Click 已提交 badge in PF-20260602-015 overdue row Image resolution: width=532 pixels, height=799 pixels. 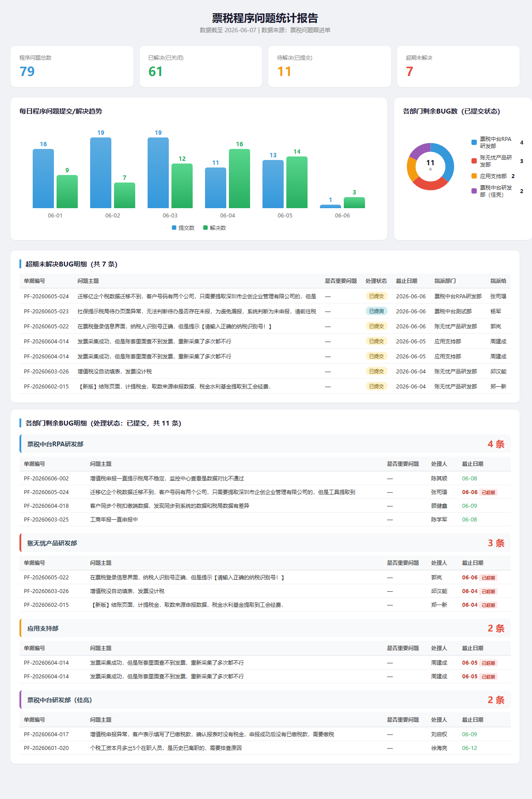[376, 386]
